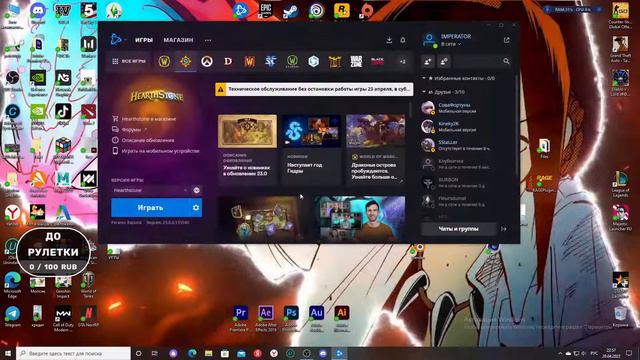Viewport: 640px width, 360px height.
Task: Open the Windows Start menu
Action: tap(8, 353)
